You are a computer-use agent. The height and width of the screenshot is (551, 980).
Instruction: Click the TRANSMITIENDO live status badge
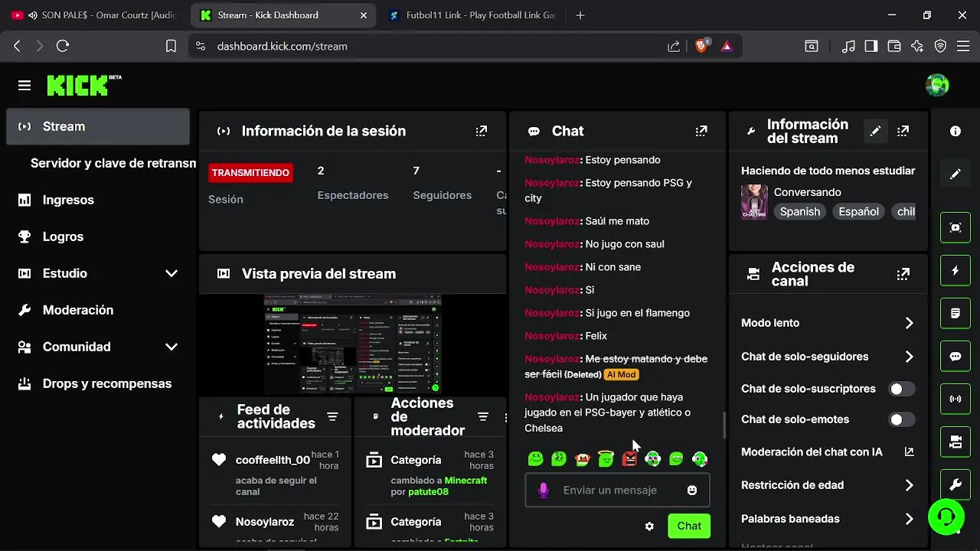[250, 172]
